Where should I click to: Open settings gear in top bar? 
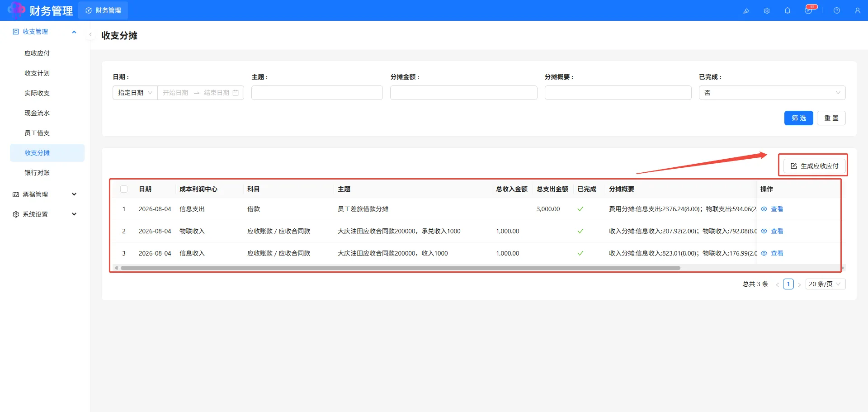767,11
